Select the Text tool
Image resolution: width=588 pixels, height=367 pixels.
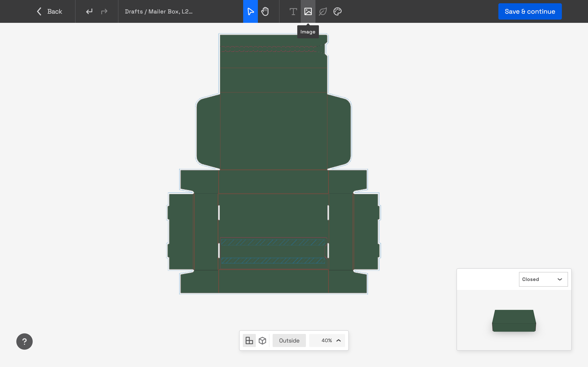[x=293, y=11]
